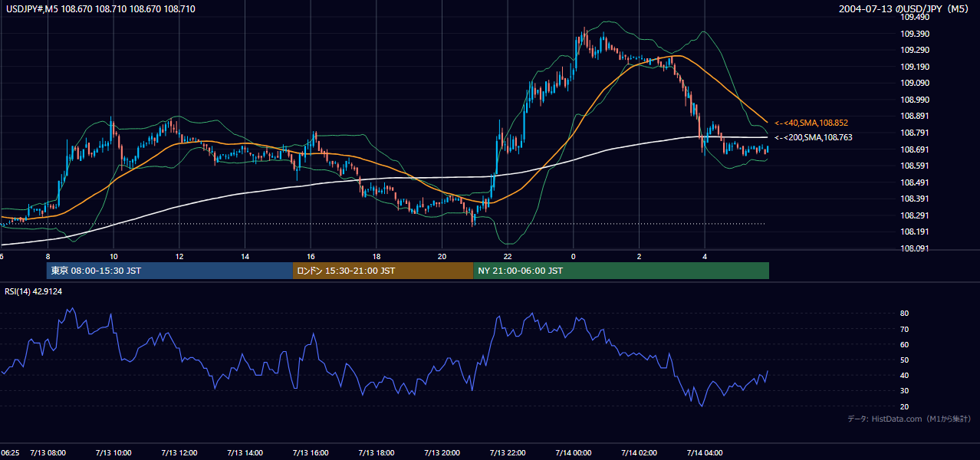This screenshot has width=980, height=460.
Task: Click the 2004-07-13 のUSD/JPY（M5） chart title
Action: (905, 8)
